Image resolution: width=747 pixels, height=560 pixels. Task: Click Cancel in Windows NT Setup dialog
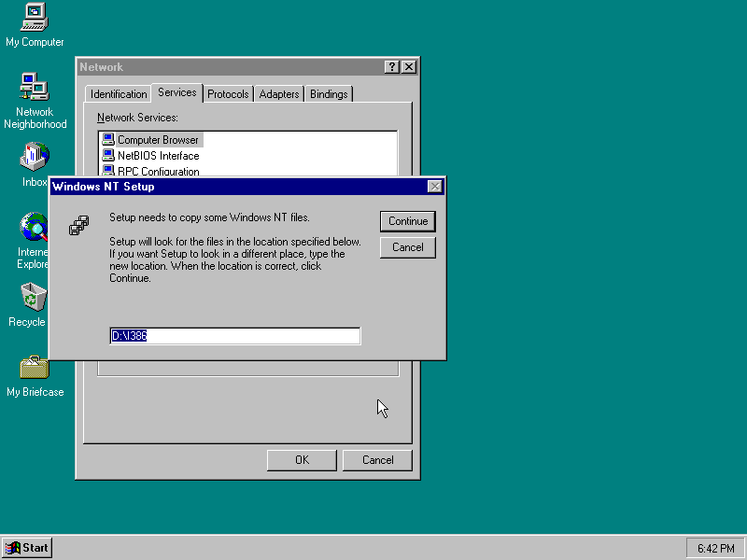(x=408, y=247)
